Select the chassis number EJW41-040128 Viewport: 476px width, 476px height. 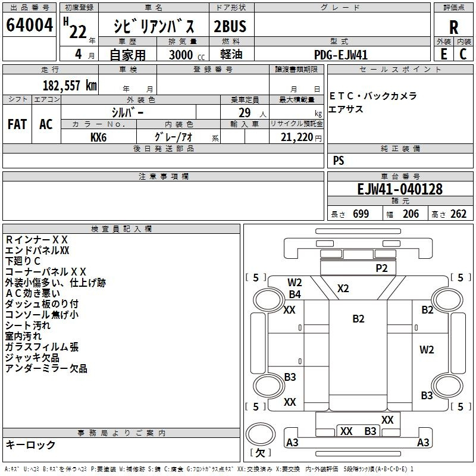[400, 189]
